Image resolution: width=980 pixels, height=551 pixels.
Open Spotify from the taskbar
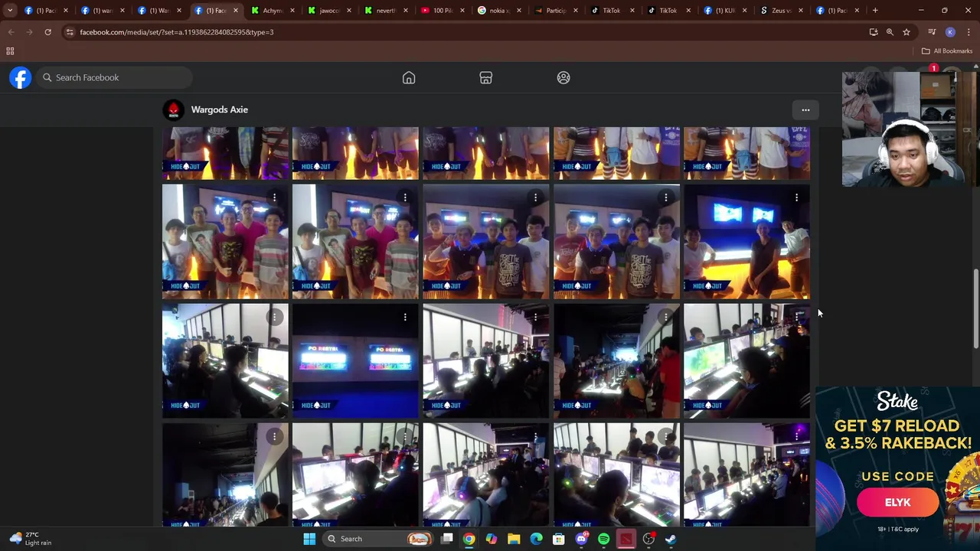(603, 539)
